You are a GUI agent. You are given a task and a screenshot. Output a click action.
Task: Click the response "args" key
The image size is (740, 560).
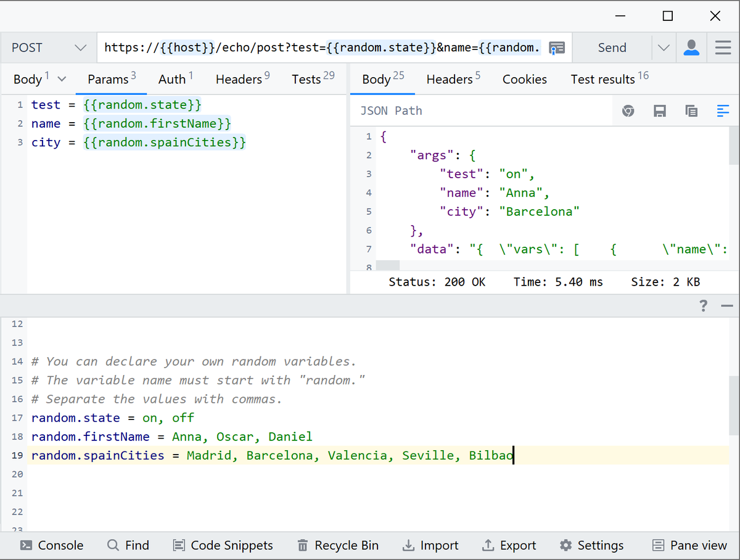click(x=432, y=155)
